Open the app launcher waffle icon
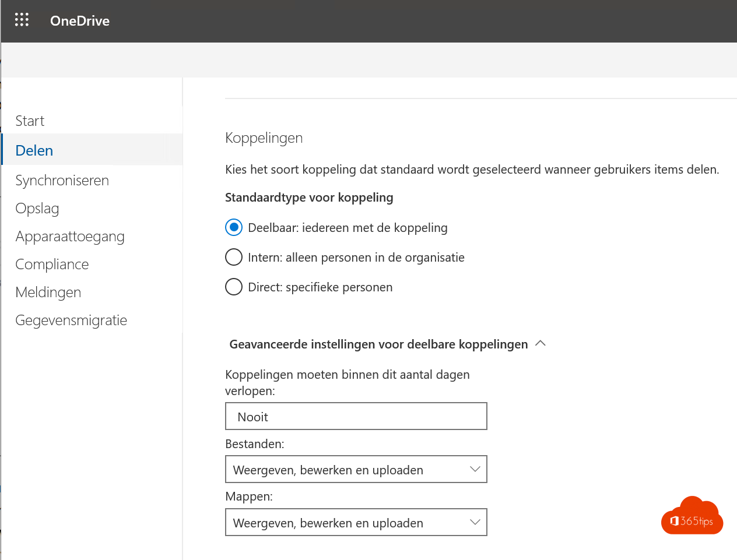Viewport: 737px width, 560px height. point(22,20)
